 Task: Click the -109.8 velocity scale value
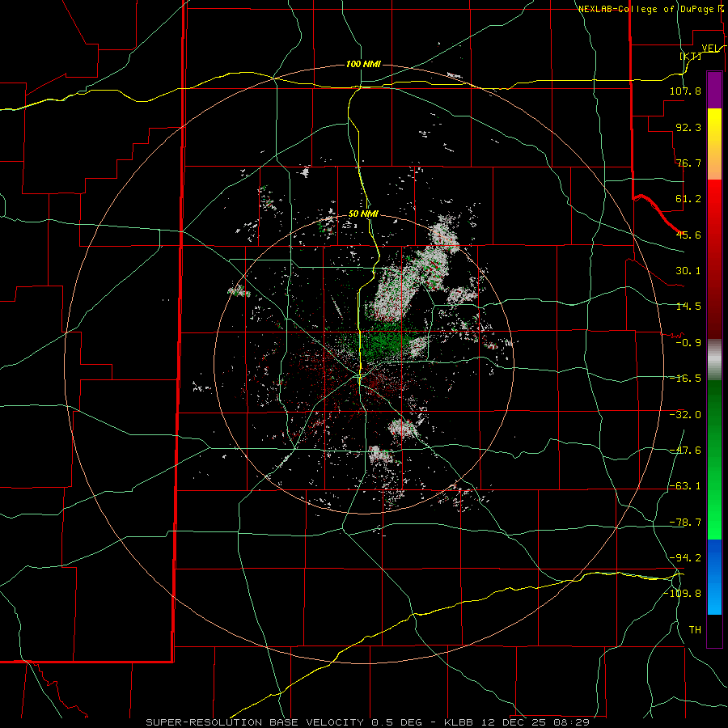pos(682,594)
